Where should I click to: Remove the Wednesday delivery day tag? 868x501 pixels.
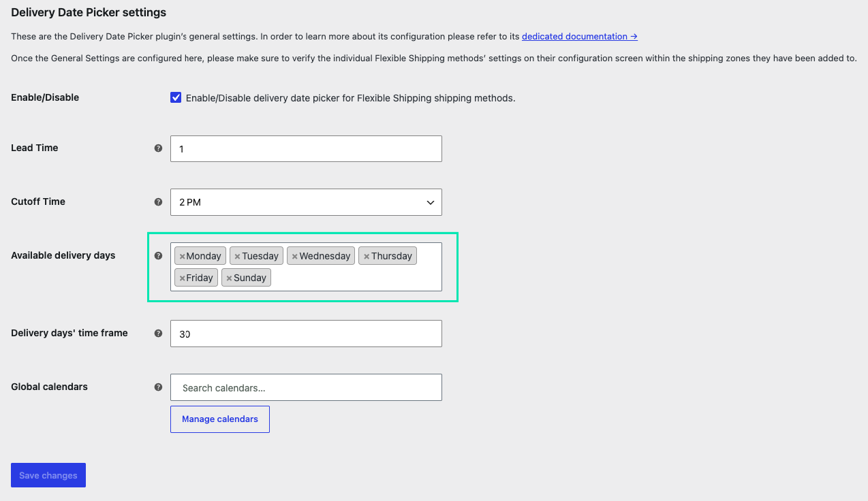click(x=294, y=257)
